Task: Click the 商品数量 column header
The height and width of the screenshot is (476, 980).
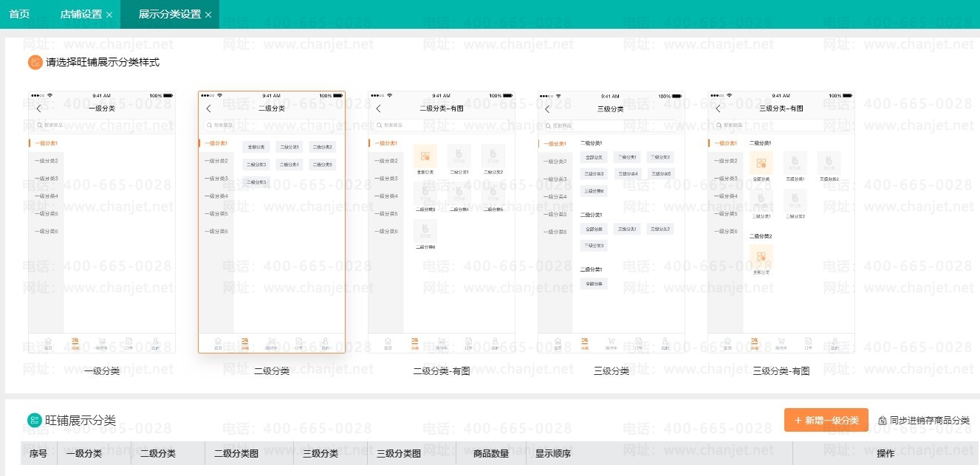Action: point(492,453)
